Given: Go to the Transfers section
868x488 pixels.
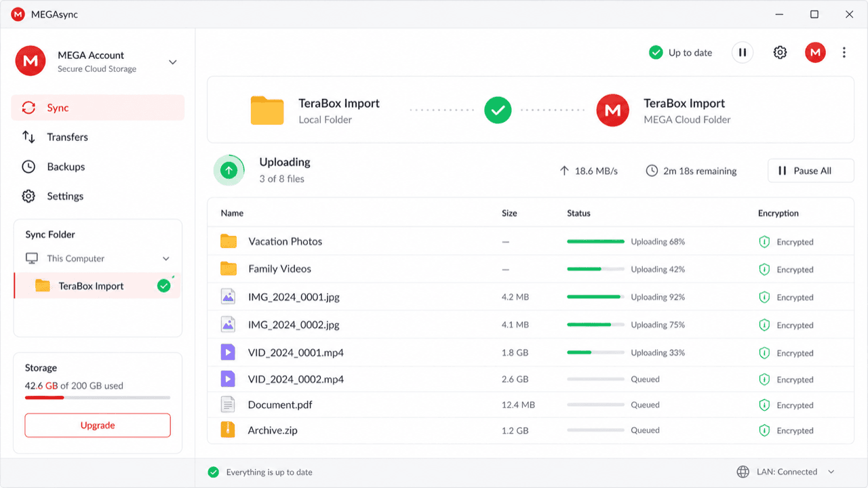Looking at the screenshot, I should point(98,137).
